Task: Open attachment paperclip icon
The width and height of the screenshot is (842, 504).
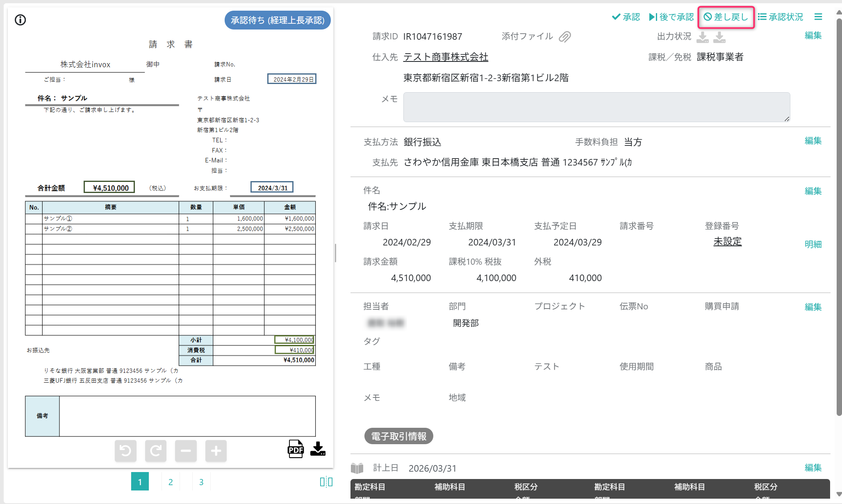Action: point(565,37)
